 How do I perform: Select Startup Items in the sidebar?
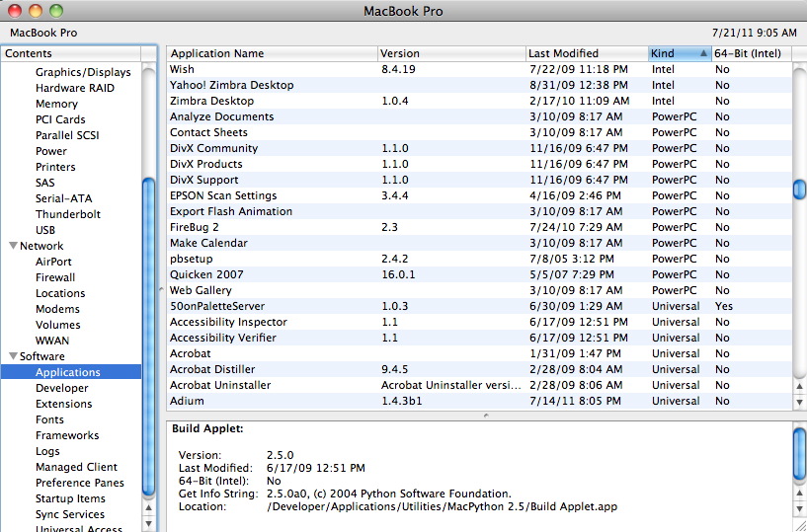(70, 498)
